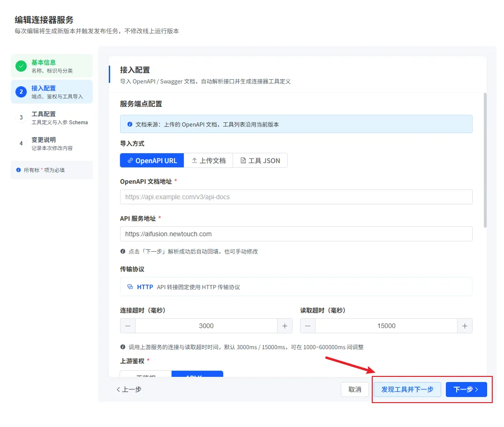The width and height of the screenshot is (504, 427).
Task: Click the 服务端点配置 section heading
Action: click(141, 104)
